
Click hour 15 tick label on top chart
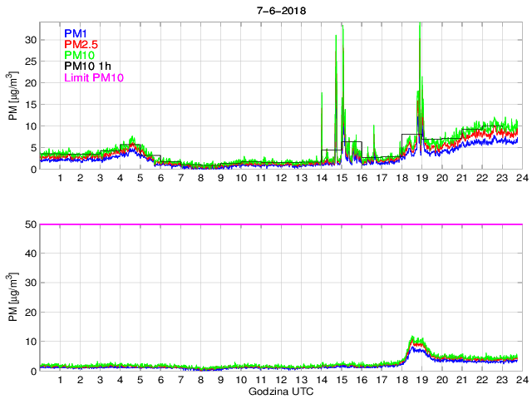coord(342,178)
